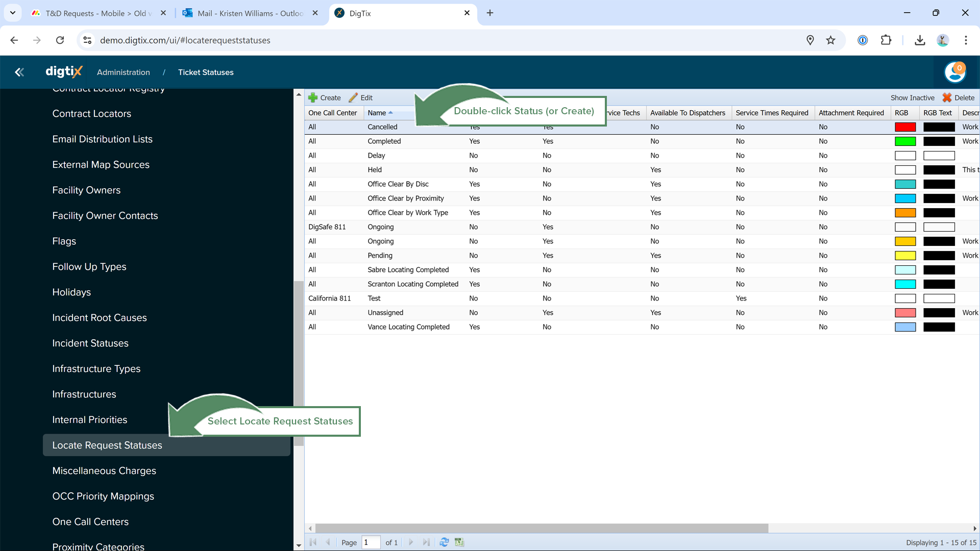980x551 pixels.
Task: Open browser tab search dropdown arrow
Action: pyautogui.click(x=13, y=13)
